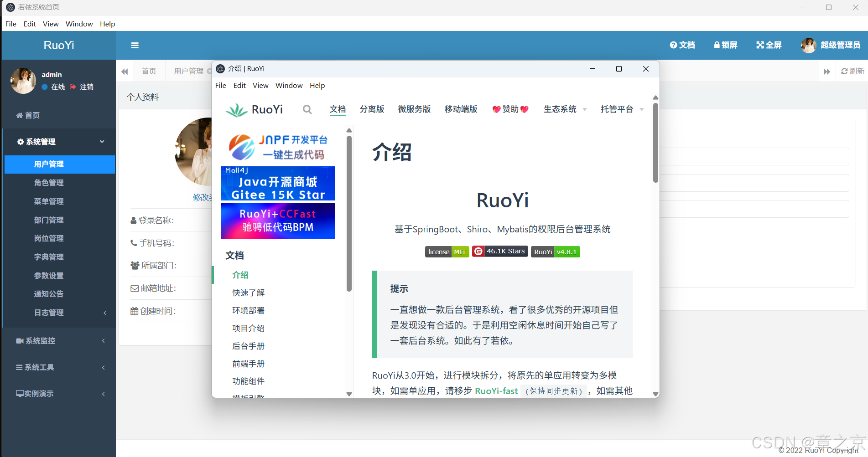Open Window menu in main window

(79, 24)
